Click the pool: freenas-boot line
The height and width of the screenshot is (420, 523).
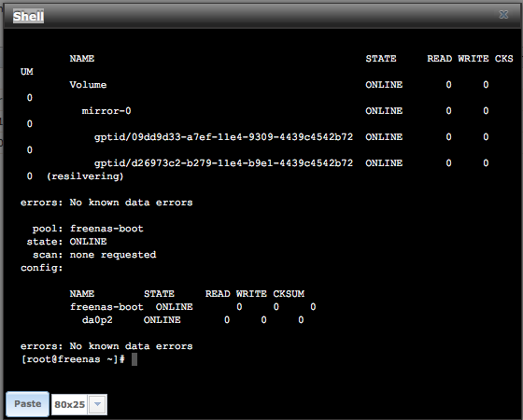(88, 229)
